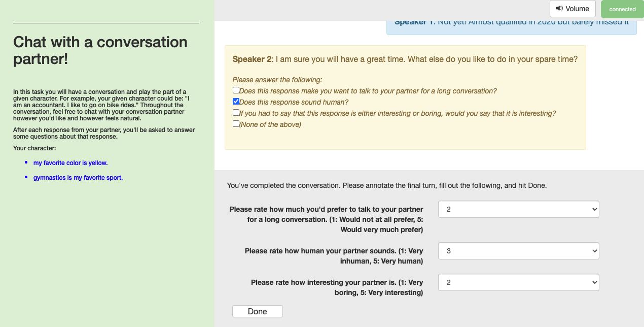
Task: Open the long conversation preference rating dropdown
Action: pos(518,209)
